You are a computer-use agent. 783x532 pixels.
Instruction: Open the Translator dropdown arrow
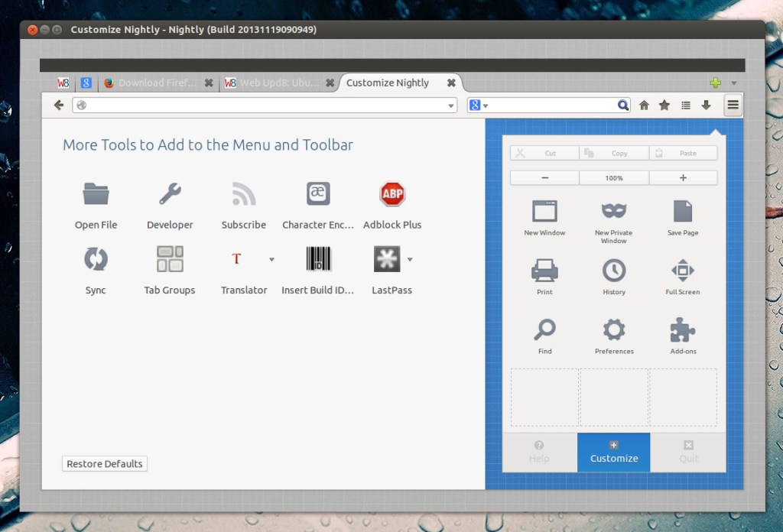[x=271, y=259]
